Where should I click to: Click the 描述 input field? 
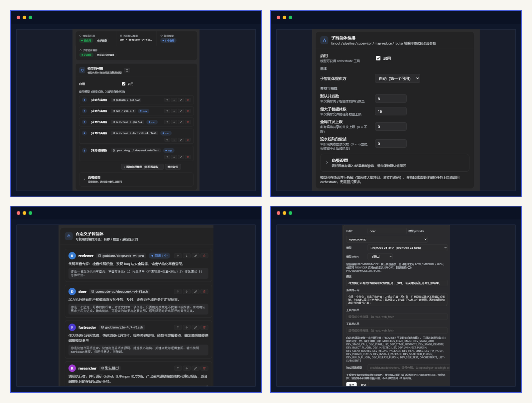tap(397, 283)
